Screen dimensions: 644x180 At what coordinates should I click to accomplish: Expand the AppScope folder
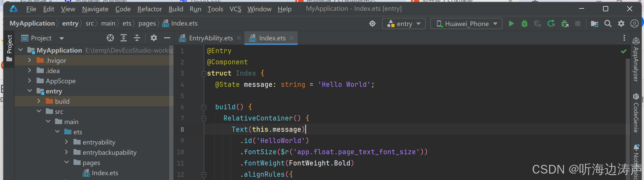29,81
